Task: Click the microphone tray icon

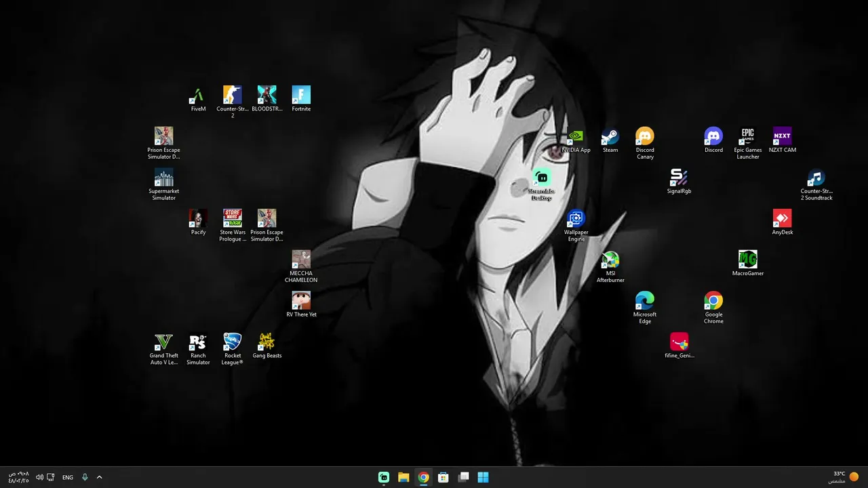Action: (85, 477)
